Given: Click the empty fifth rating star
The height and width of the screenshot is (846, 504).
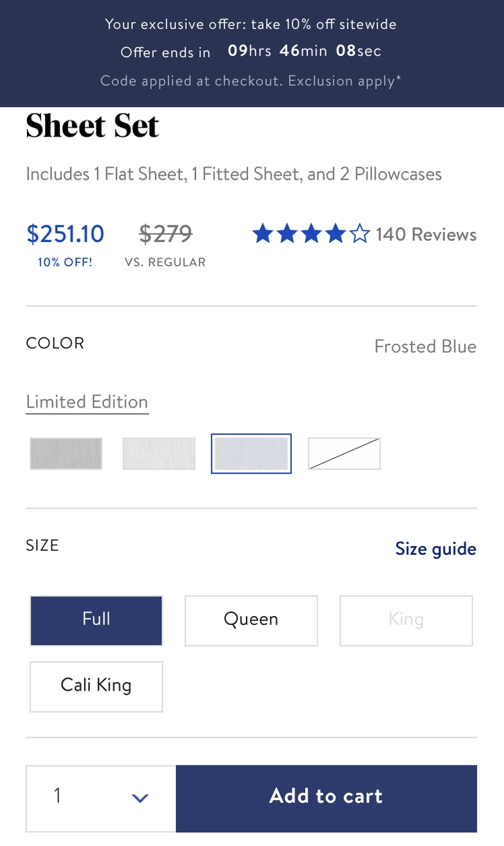Looking at the screenshot, I should tap(360, 235).
